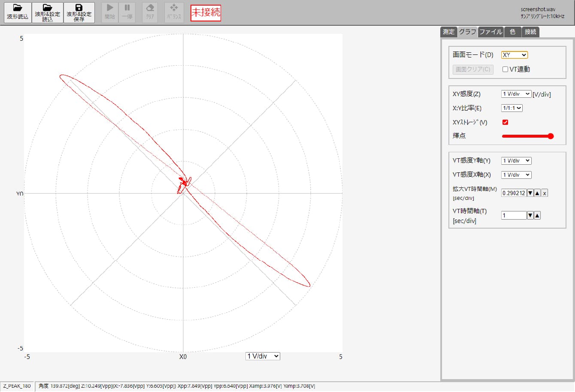The width and height of the screenshot is (575, 392).
Task: Open the X:Y比率(E) dropdown
Action: (x=512, y=108)
